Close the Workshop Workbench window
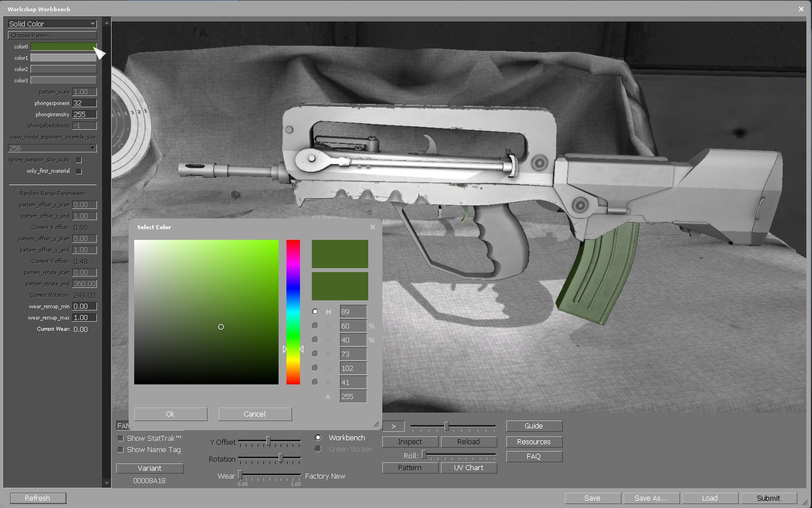812x508 pixels. (801, 9)
